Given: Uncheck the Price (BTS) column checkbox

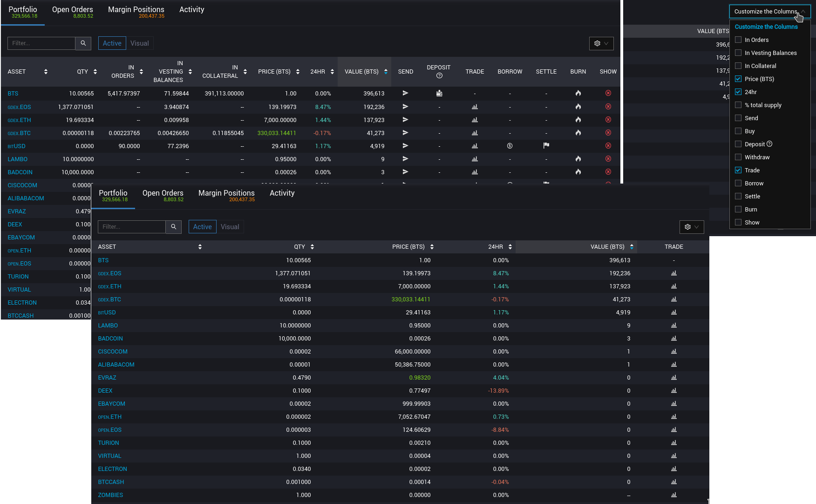Looking at the screenshot, I should [x=738, y=79].
